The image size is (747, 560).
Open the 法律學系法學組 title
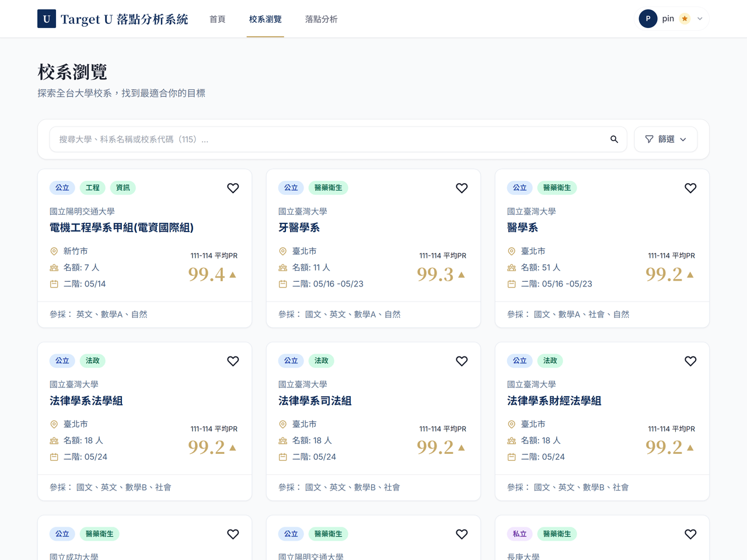click(86, 401)
